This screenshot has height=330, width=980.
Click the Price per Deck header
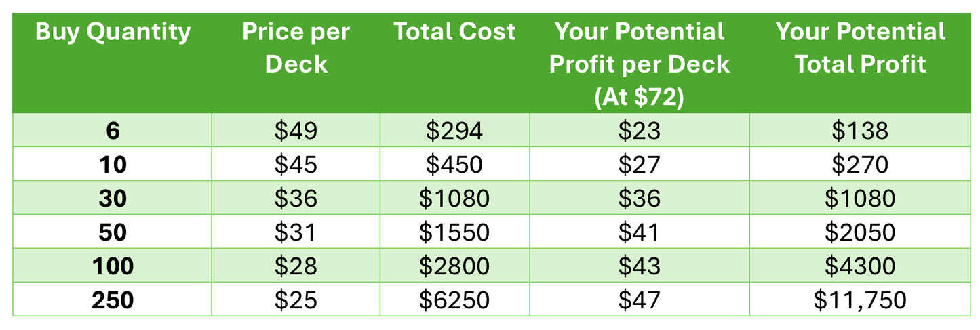(296, 63)
